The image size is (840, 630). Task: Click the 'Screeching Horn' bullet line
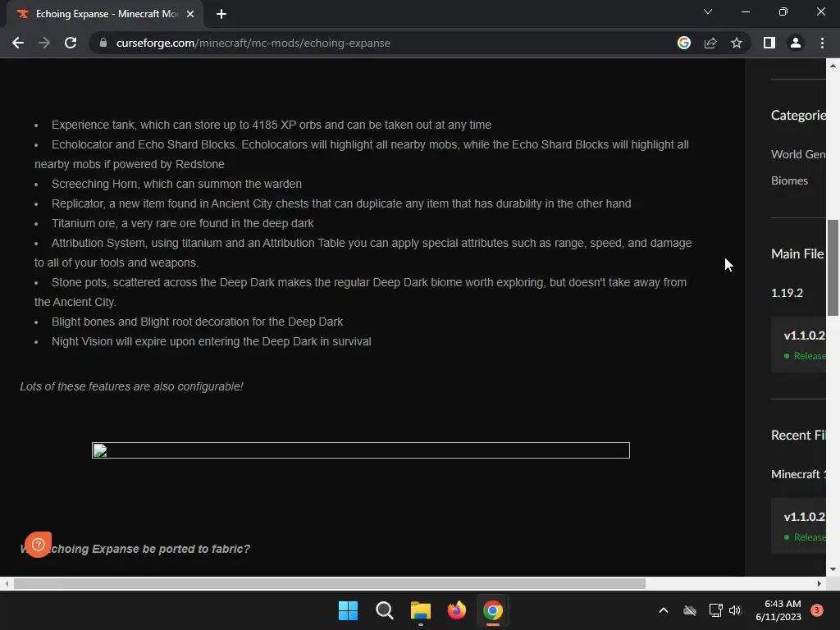coord(177,184)
